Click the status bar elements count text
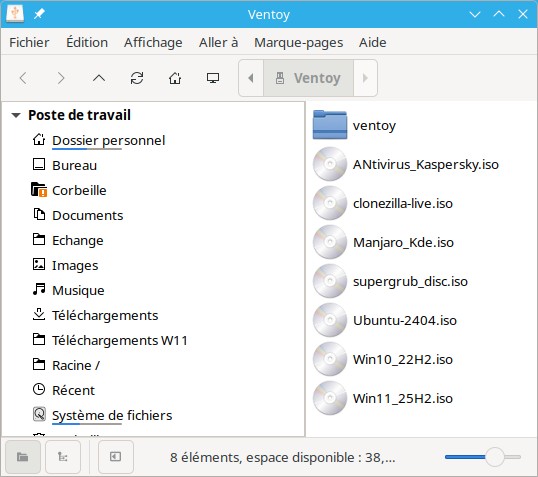538x477 pixels. (283, 457)
